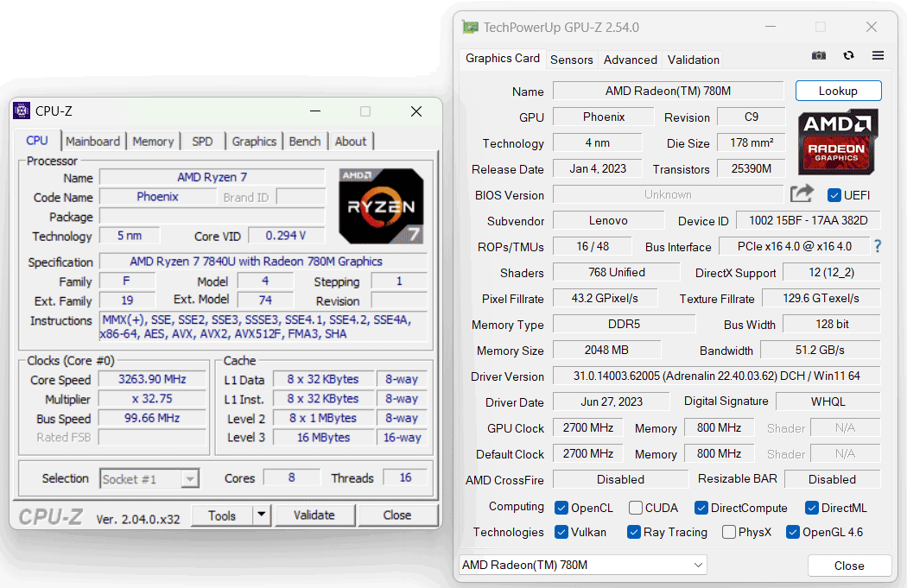Open the graphics card selector showing AMD Radeon 780M
This screenshot has height=588, width=907.
click(583, 565)
